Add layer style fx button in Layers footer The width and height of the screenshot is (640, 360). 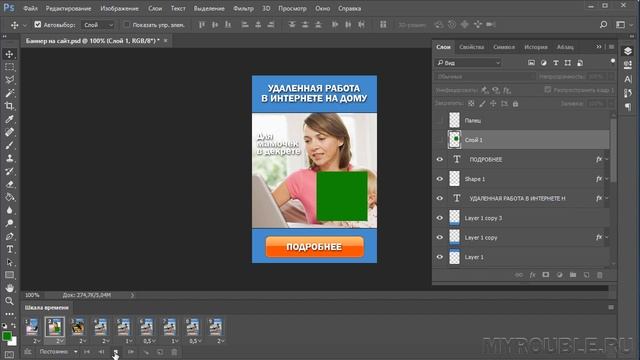click(x=532, y=275)
